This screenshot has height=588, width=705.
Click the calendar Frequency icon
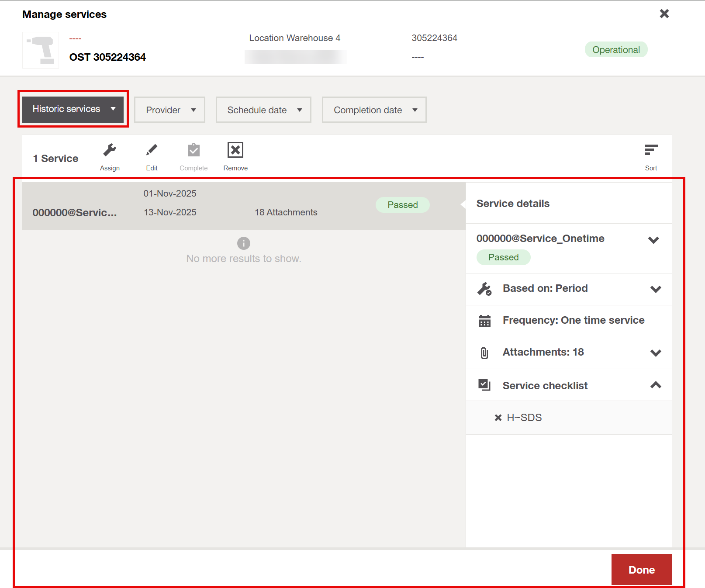pos(484,321)
